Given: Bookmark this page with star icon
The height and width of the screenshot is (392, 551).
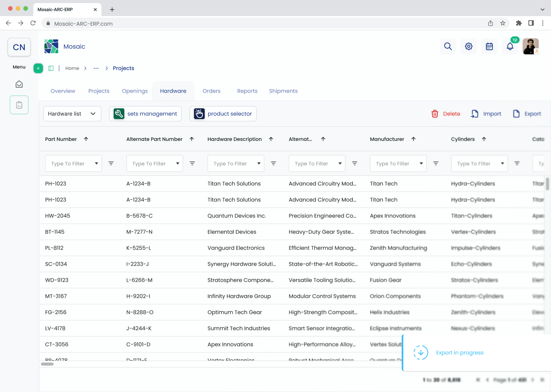Looking at the screenshot, I should coord(503,23).
